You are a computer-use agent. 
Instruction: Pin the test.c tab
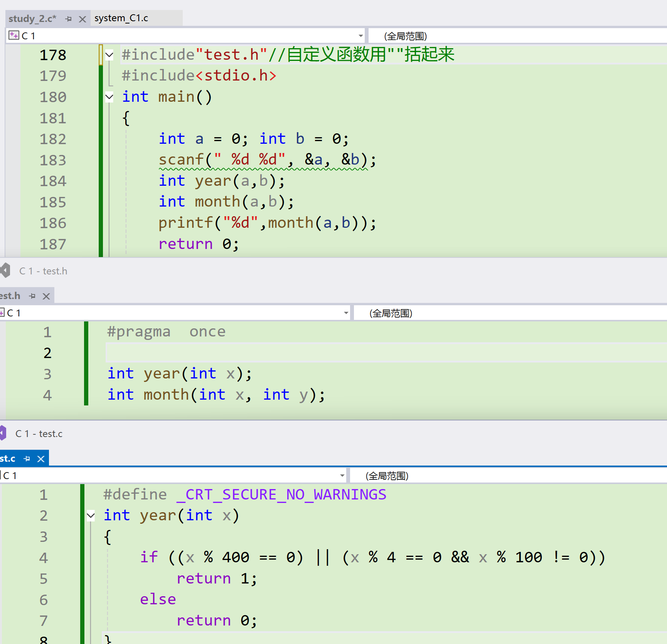click(27, 459)
